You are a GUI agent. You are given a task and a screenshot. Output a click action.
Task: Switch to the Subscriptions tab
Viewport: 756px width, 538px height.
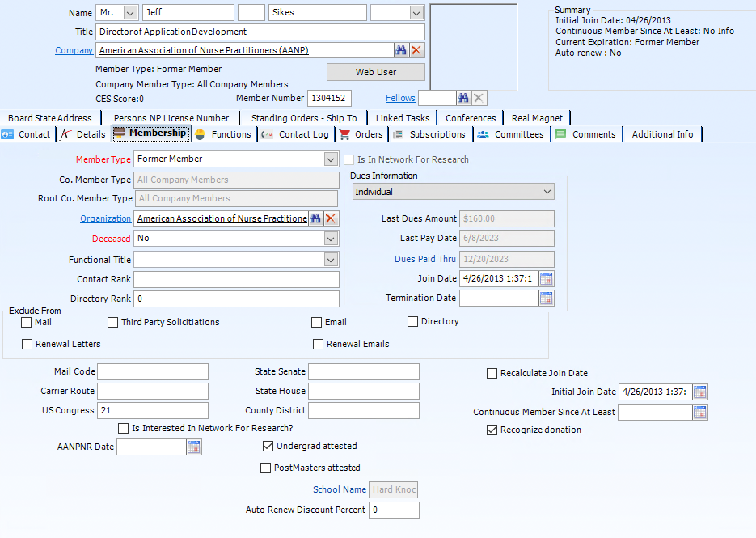click(438, 134)
